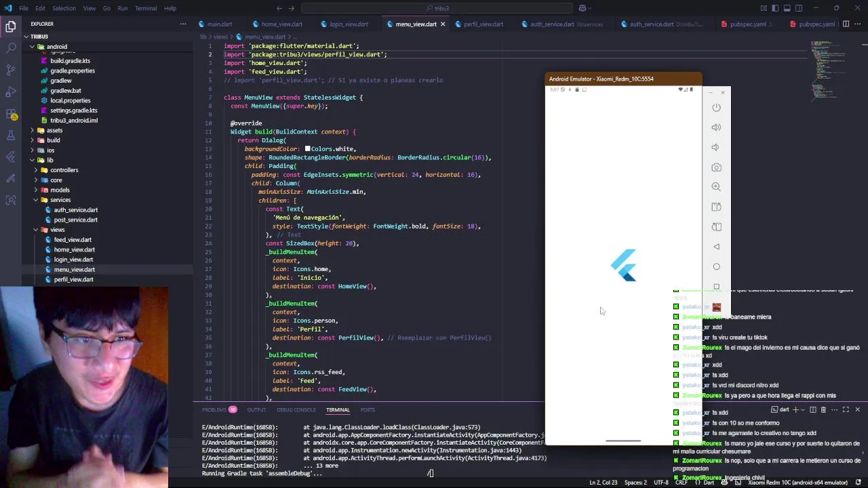Switch to the PROBLEMS panel tab
The width and height of the screenshot is (868, 488).
218,409
